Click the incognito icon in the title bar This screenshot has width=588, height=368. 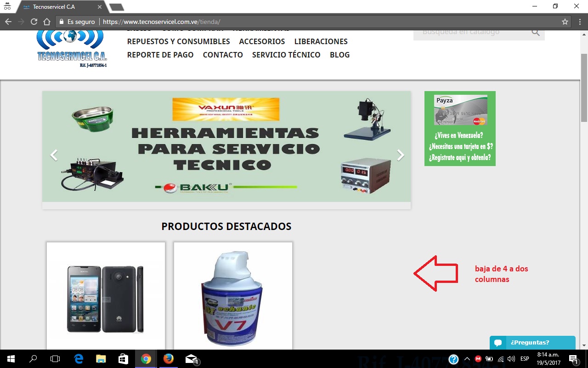click(7, 7)
